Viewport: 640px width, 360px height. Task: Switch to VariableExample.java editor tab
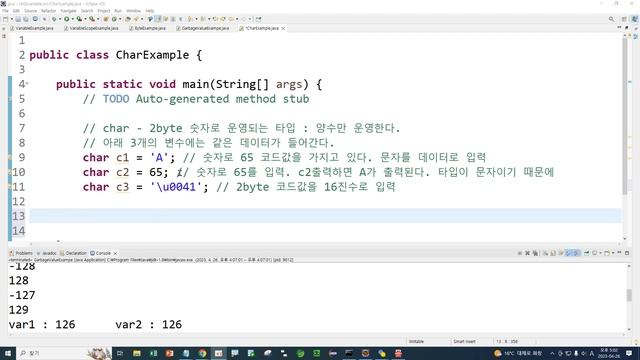click(x=32, y=28)
